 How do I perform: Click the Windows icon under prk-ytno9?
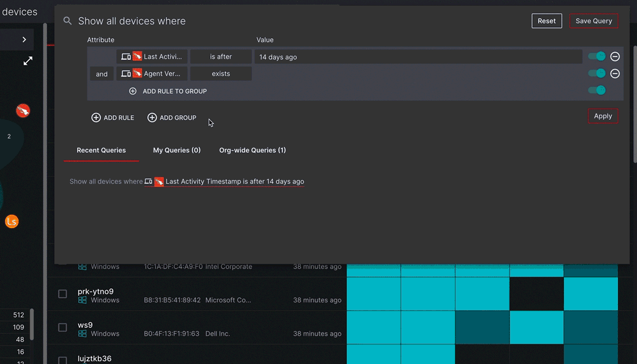(82, 300)
